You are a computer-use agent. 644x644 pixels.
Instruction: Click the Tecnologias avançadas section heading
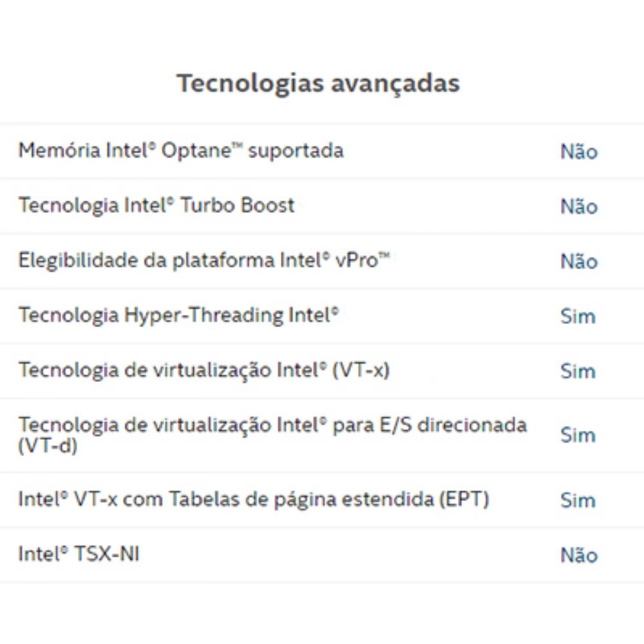(318, 84)
